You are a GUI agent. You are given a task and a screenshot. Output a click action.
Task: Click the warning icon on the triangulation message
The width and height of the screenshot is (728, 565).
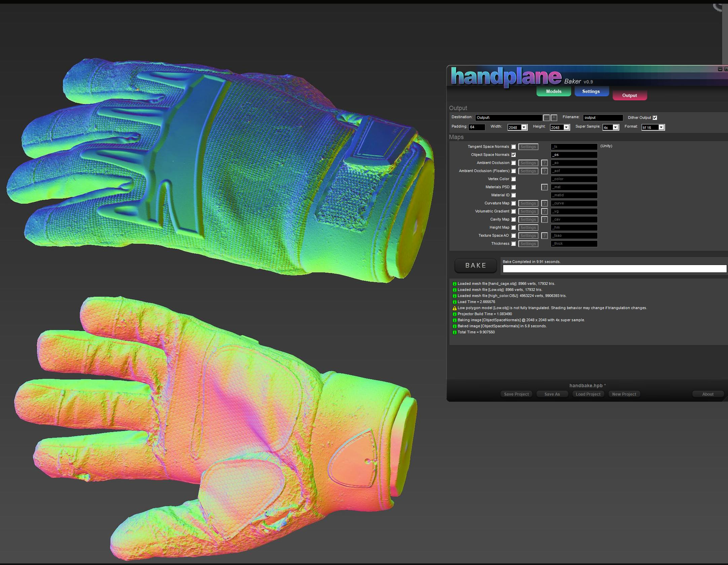(x=454, y=308)
